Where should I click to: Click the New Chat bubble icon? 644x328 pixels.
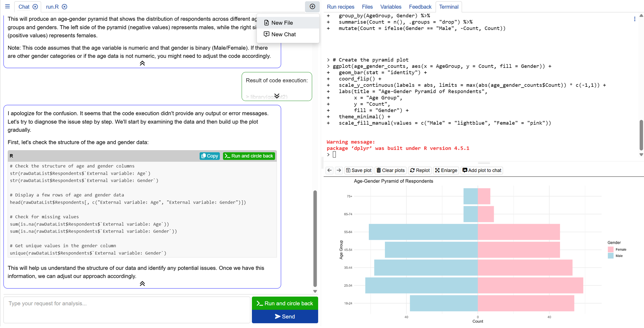pos(266,34)
